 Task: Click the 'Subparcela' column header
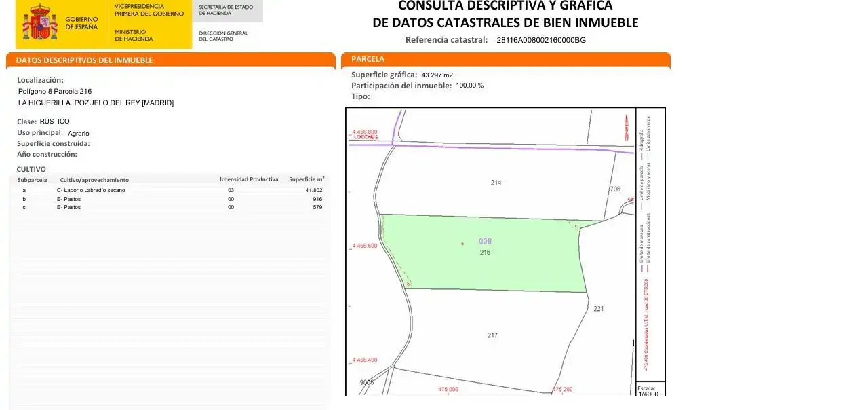pyautogui.click(x=33, y=180)
